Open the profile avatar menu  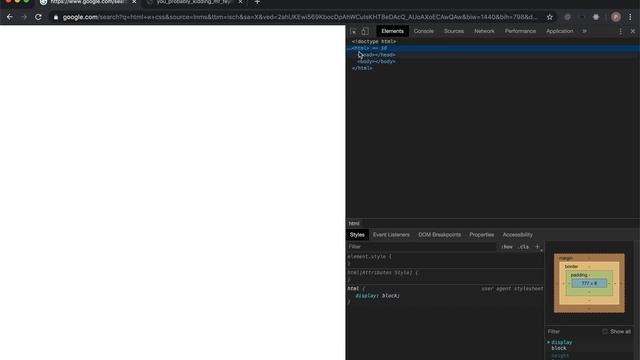click(x=616, y=17)
